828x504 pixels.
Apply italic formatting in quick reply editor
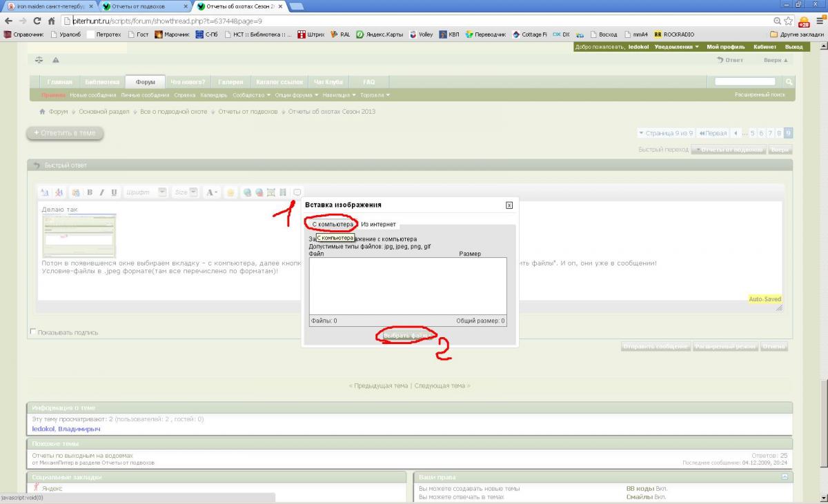point(101,192)
